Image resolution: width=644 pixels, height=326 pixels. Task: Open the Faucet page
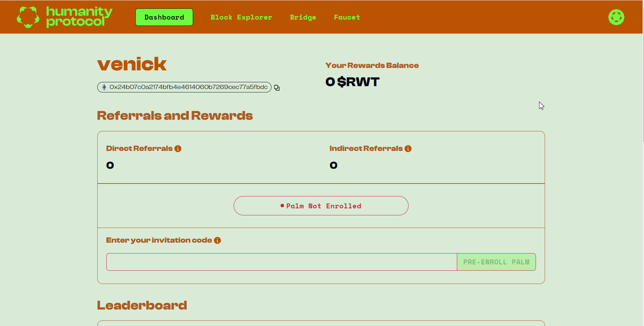coord(347,17)
